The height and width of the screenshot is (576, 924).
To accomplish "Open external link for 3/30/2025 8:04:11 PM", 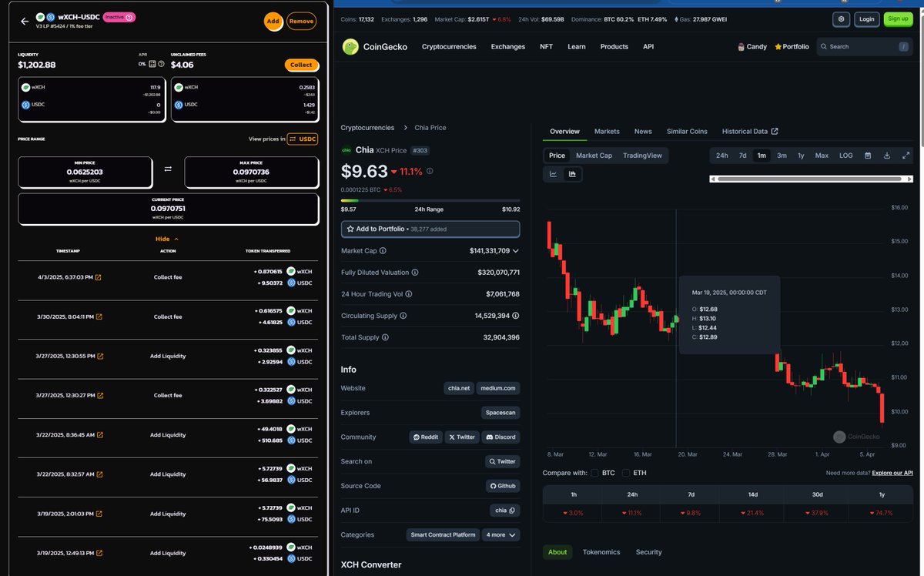I will point(99,316).
